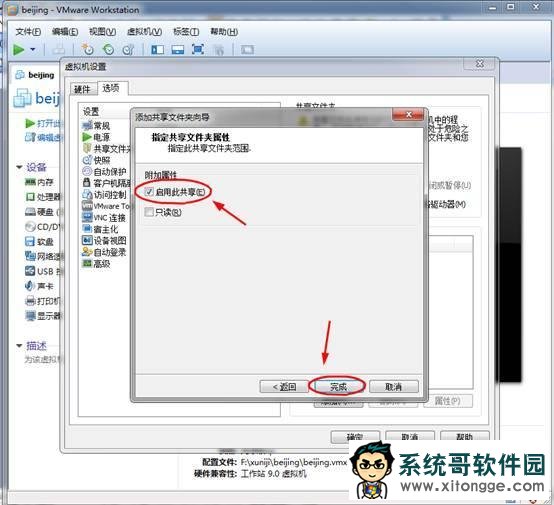Image resolution: width=554 pixels, height=505 pixels.
Task: Click the 完成 finish button
Action: click(x=338, y=387)
